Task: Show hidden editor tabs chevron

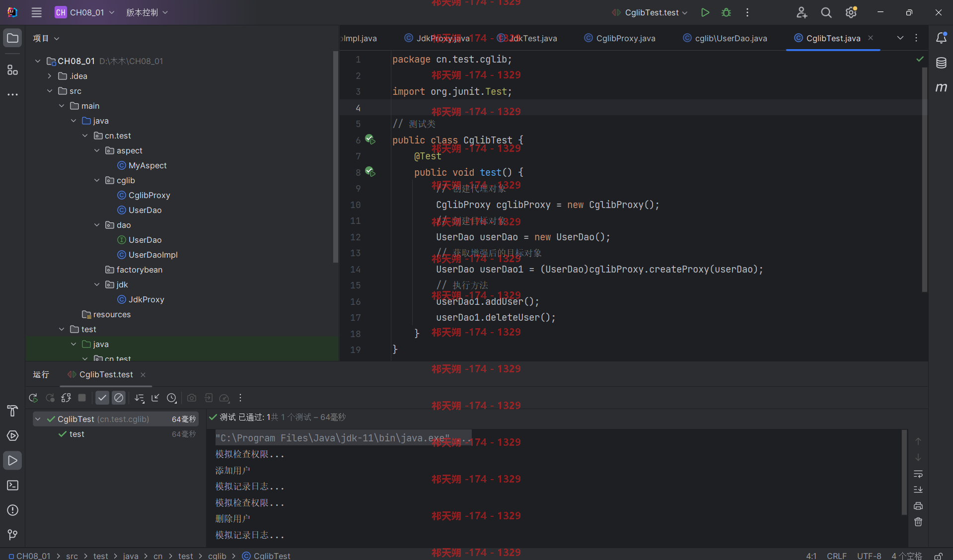Action: point(900,38)
